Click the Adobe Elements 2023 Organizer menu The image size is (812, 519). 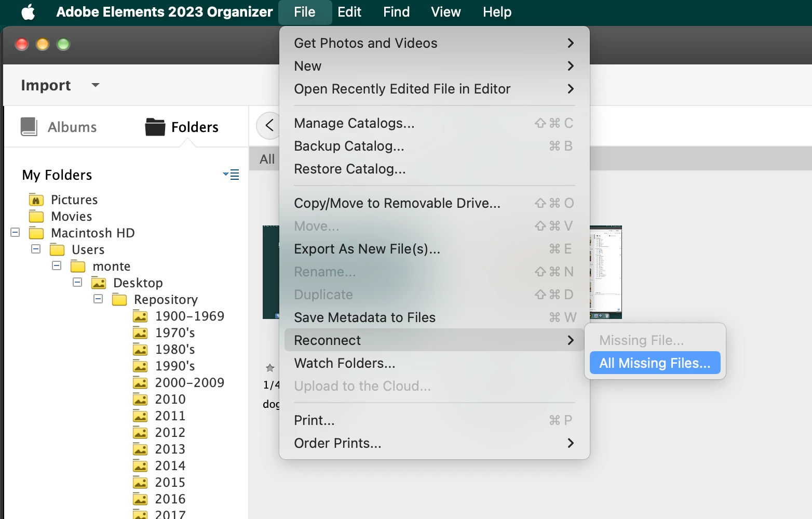point(165,12)
